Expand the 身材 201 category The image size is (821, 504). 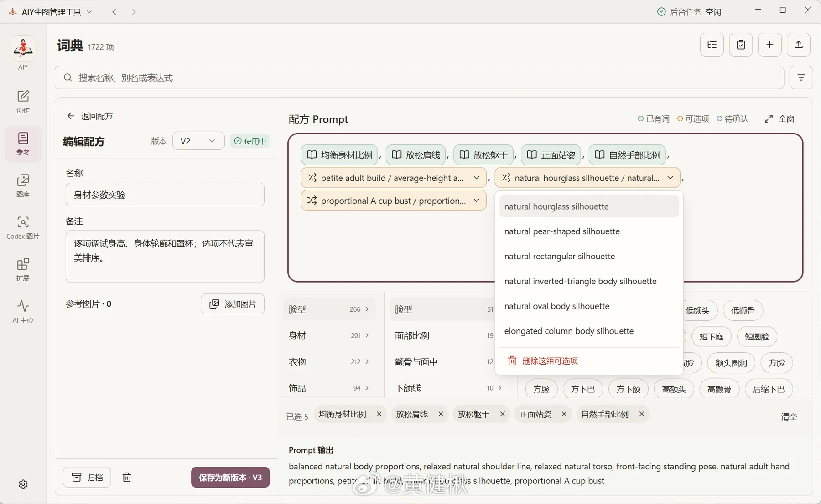pos(329,335)
